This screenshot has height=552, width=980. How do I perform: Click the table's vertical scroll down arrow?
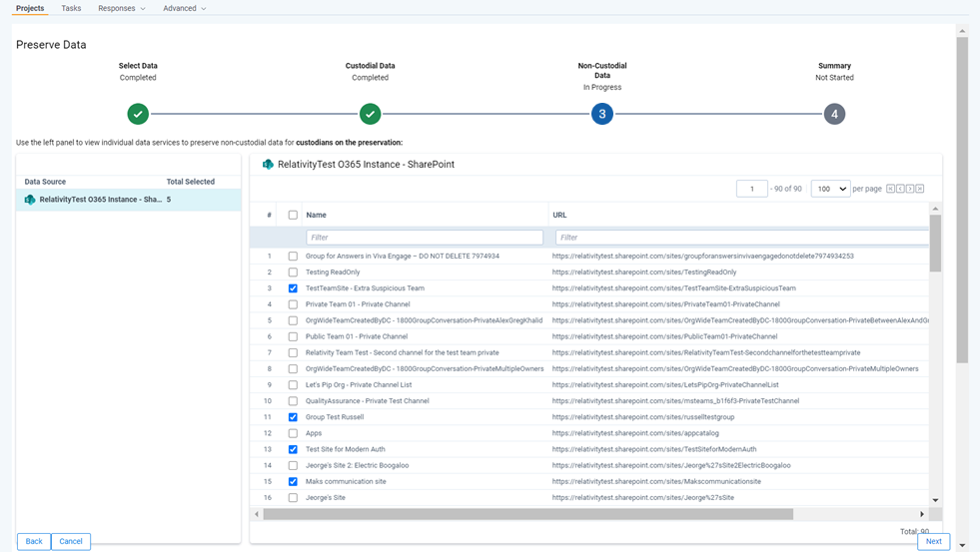935,500
